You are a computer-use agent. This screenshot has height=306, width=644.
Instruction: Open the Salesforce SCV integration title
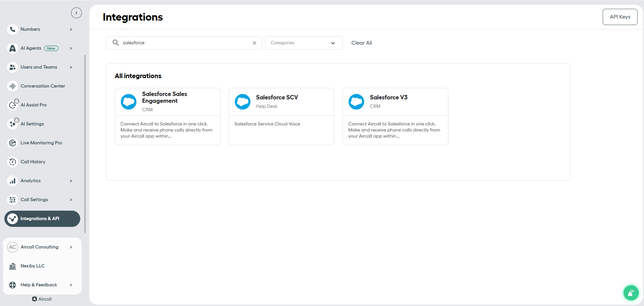[x=277, y=97]
